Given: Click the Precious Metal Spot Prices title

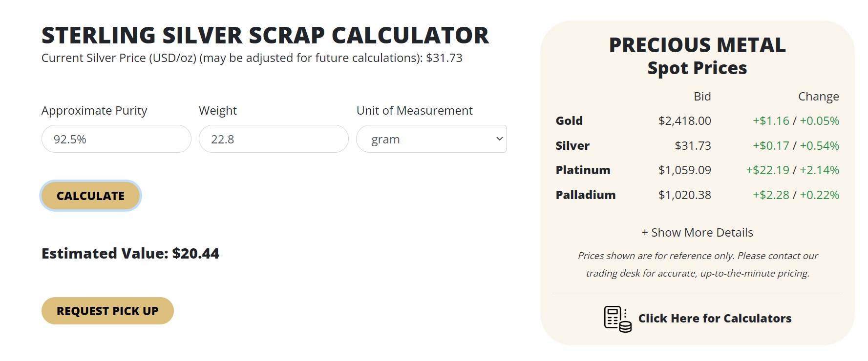Looking at the screenshot, I should click(697, 56).
